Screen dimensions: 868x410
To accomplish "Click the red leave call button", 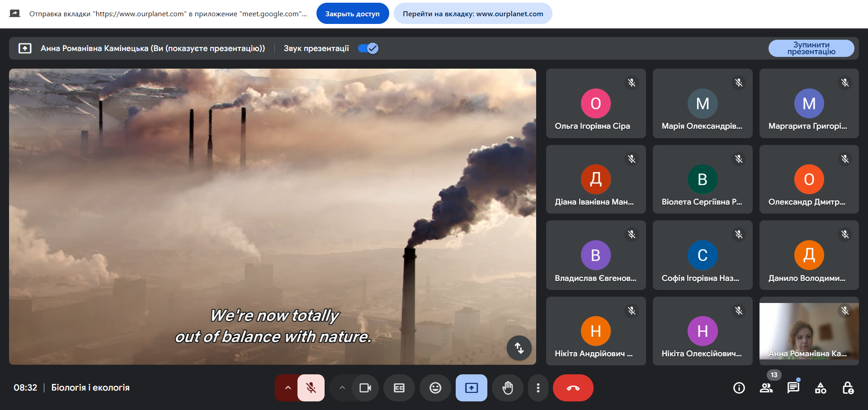I will (573, 388).
